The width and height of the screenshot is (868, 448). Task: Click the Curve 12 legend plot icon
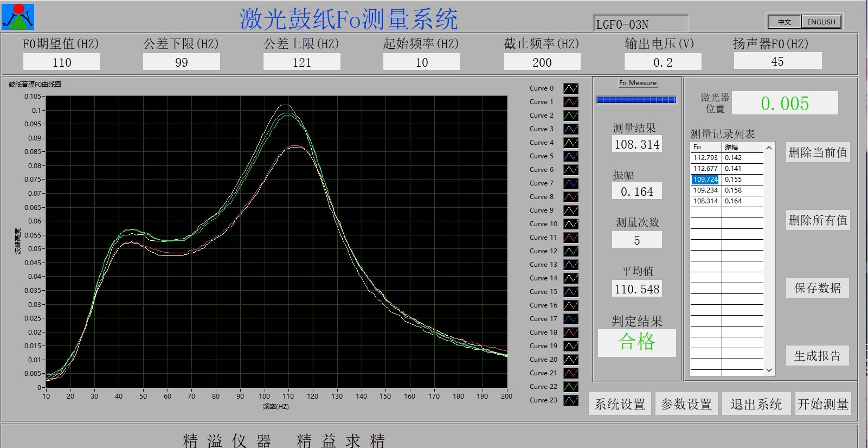(571, 251)
